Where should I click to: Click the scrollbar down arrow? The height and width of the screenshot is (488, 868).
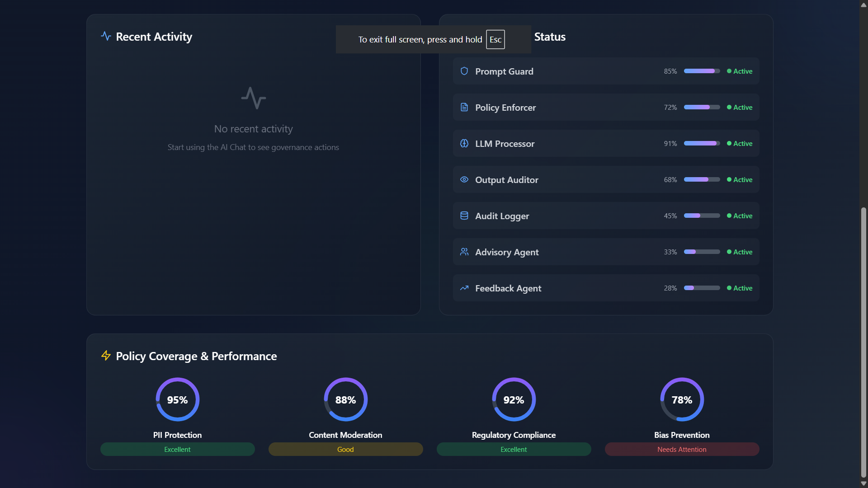[863, 483]
